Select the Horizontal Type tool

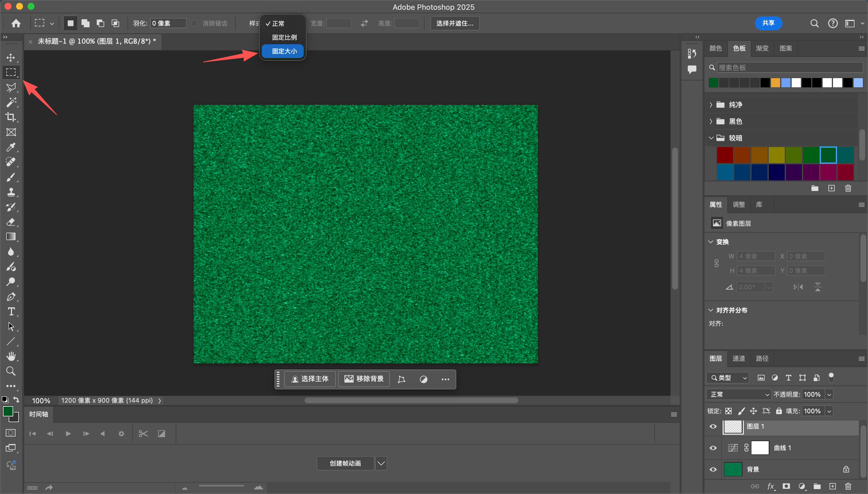pyautogui.click(x=11, y=311)
